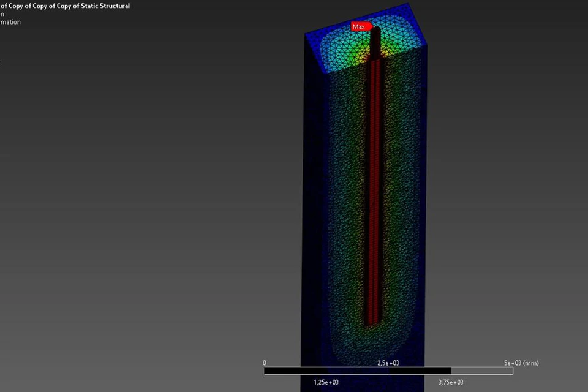Viewport: 588px width, 392px height.
Task: Click the 1,25e+03 scale label
Action: [326, 382]
